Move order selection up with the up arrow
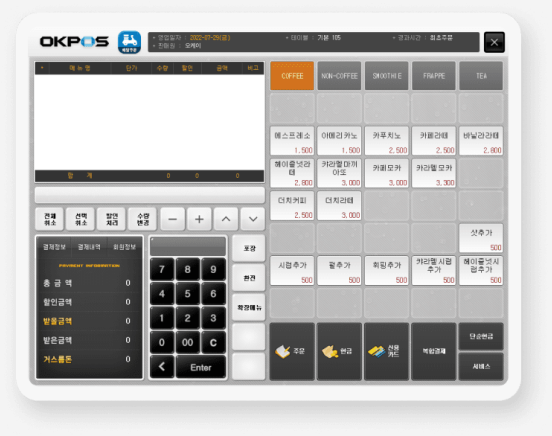 pos(226,219)
